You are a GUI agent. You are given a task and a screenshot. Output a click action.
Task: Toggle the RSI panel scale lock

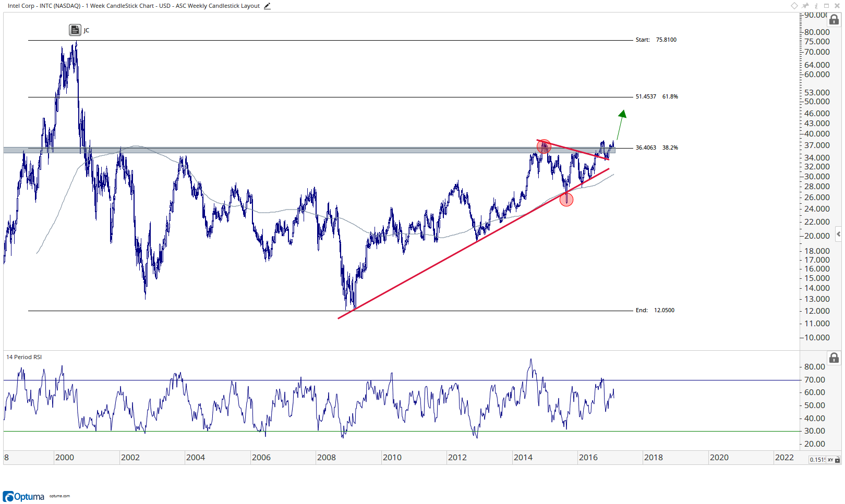(x=834, y=358)
